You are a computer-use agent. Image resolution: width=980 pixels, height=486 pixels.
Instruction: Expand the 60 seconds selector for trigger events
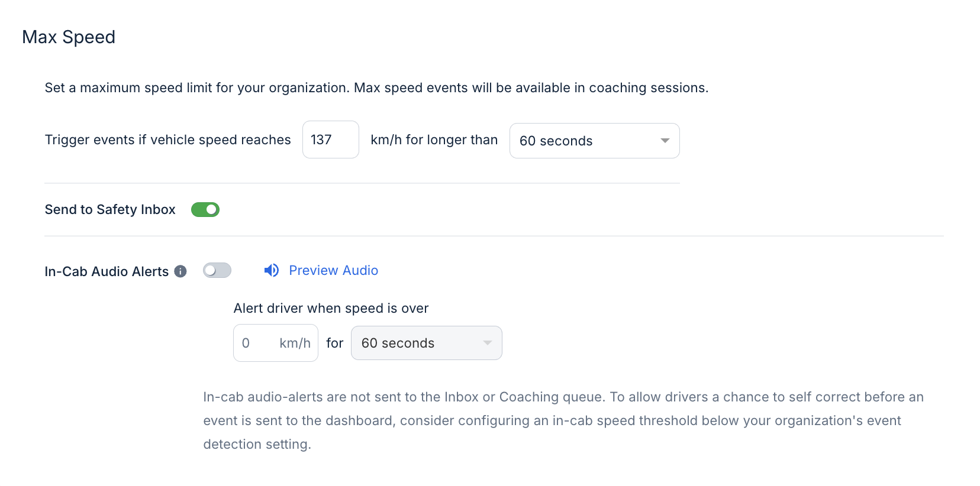pos(594,141)
